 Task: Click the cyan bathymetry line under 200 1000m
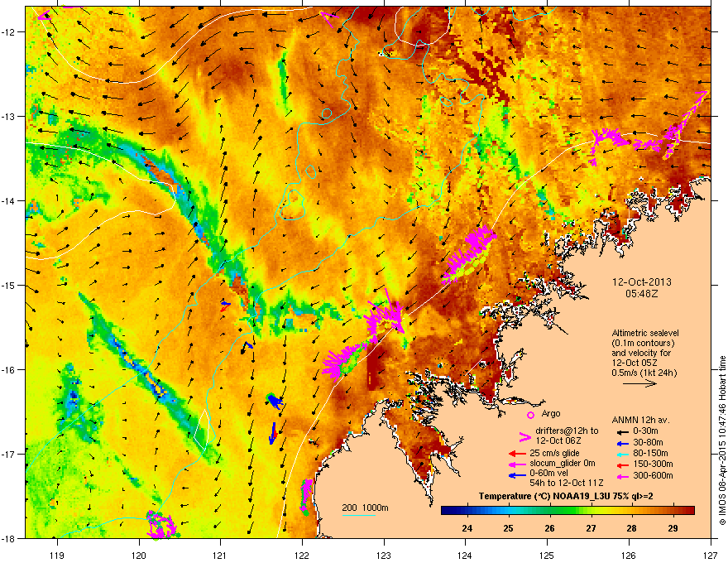[x=359, y=515]
